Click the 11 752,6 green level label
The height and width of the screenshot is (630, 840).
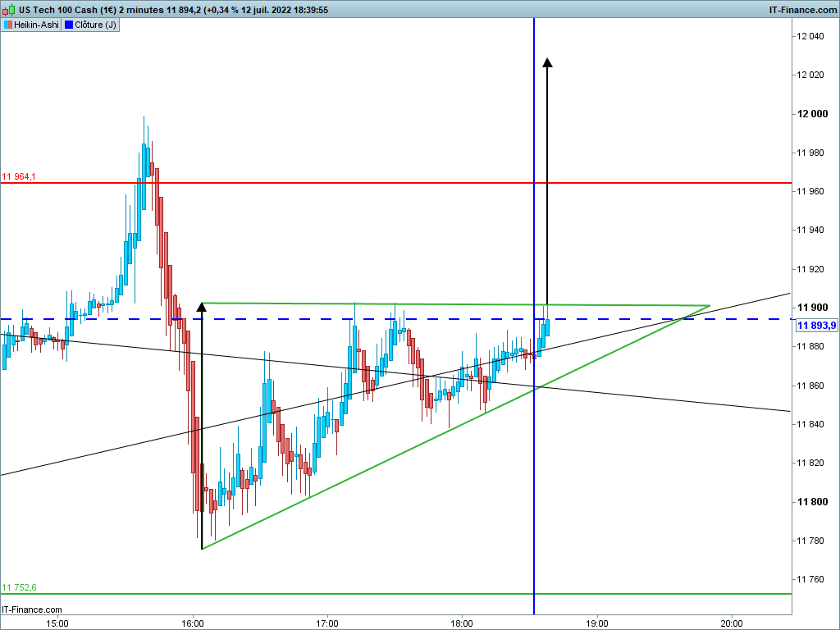(19, 587)
